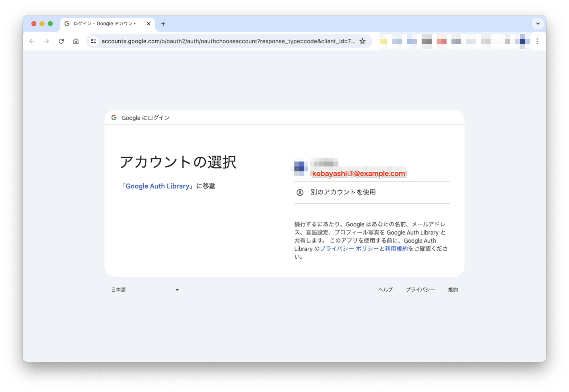Go to the home page icon
Screen dimensions: 569x392
tap(76, 41)
